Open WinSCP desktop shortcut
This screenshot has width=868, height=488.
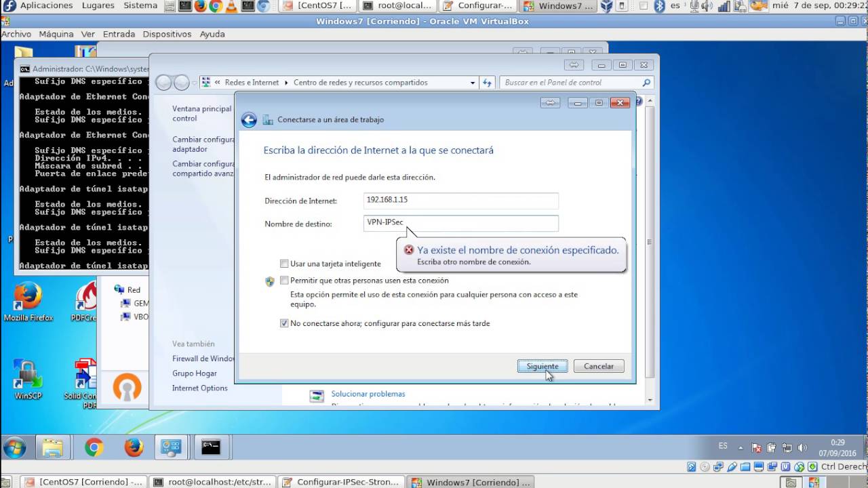click(x=28, y=380)
